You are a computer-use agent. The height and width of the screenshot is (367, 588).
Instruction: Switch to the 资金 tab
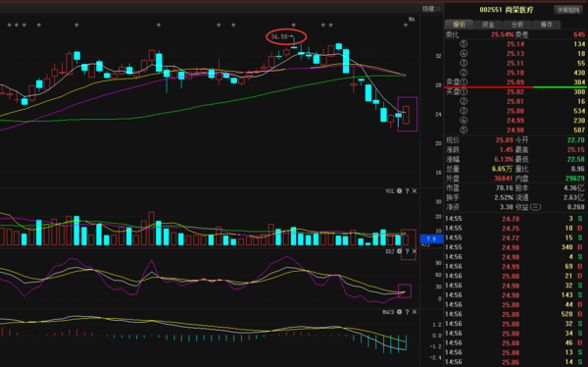[x=488, y=25]
